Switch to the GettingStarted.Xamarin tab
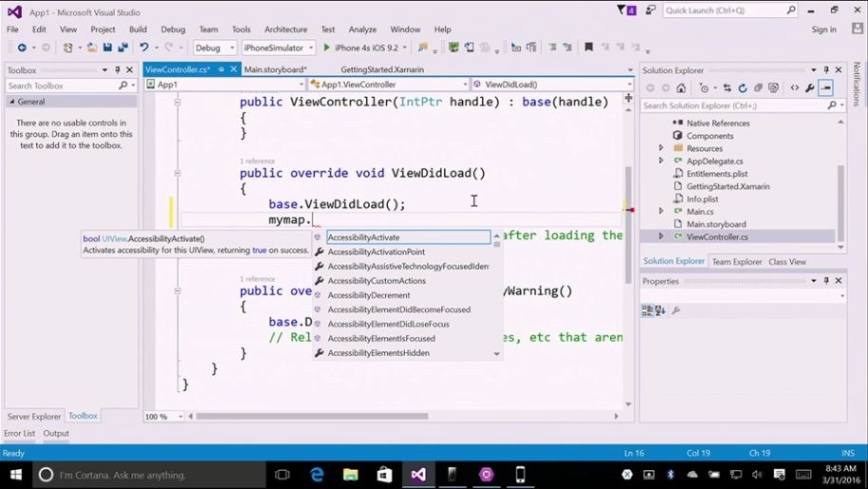The image size is (868, 489). coord(382,69)
